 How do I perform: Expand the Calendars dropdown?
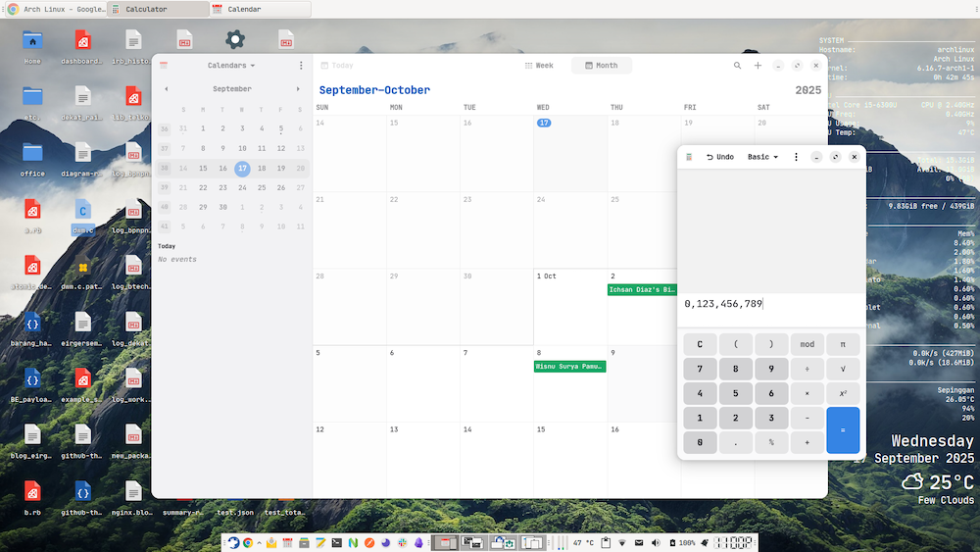[231, 66]
